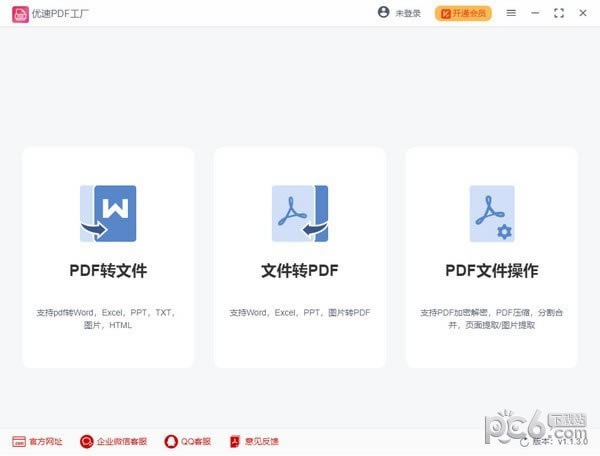
Task: Click the 支持Word, Excel, PPT, 图片转PDF text
Action: coord(300,313)
